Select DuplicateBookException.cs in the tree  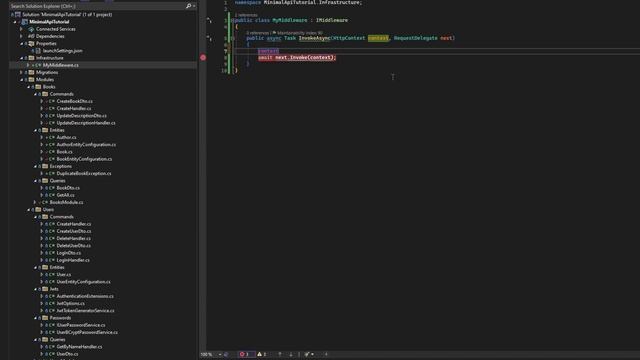pyautogui.click(x=84, y=173)
